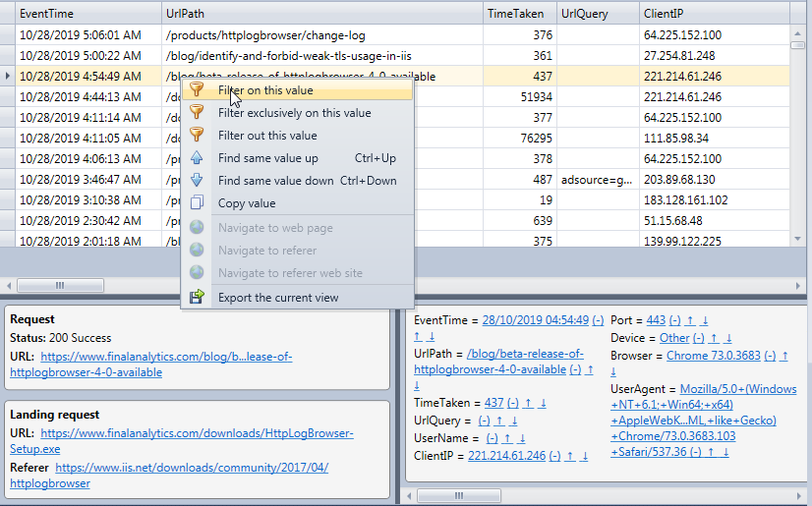The width and height of the screenshot is (812, 506).
Task: Select the /blog/identify-and-forbid-weak-tls-usage-in-iis cell
Action: click(322, 56)
